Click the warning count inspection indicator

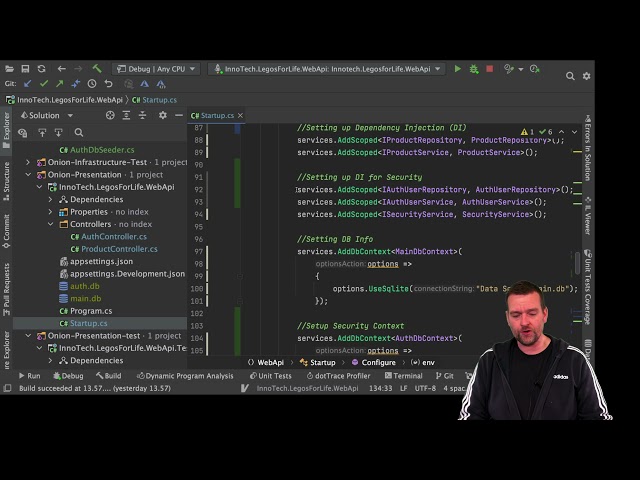(x=527, y=132)
